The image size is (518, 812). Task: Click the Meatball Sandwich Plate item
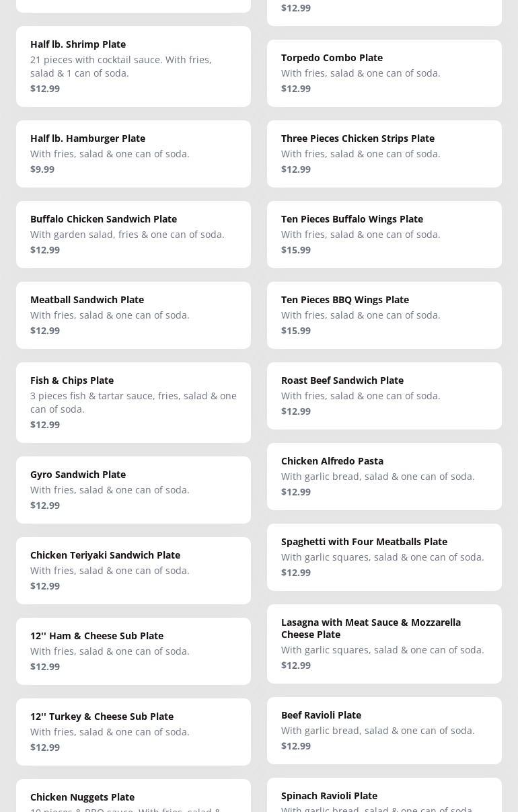pyautogui.click(x=133, y=315)
